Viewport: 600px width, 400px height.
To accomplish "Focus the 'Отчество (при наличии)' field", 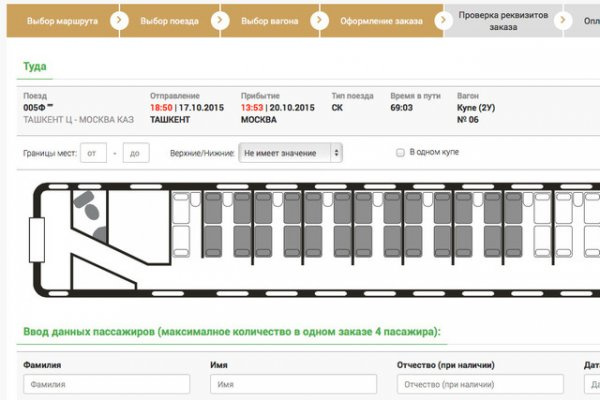I will (480, 384).
